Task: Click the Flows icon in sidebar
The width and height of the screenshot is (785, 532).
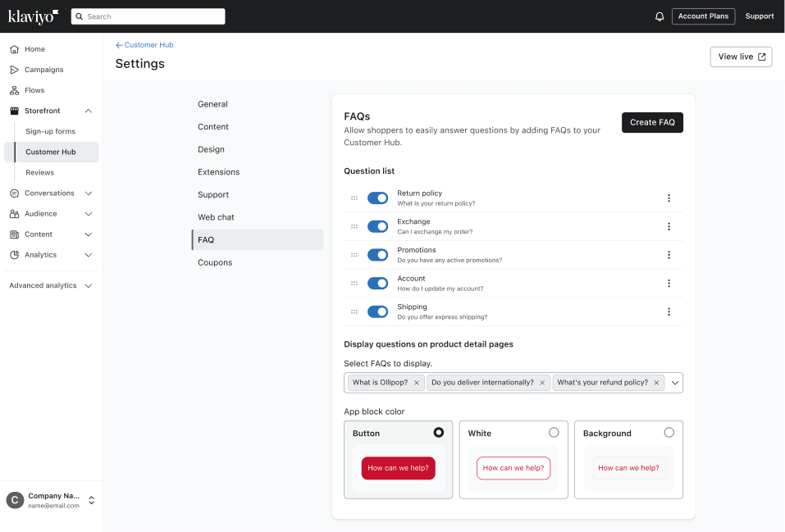Action: [x=15, y=90]
